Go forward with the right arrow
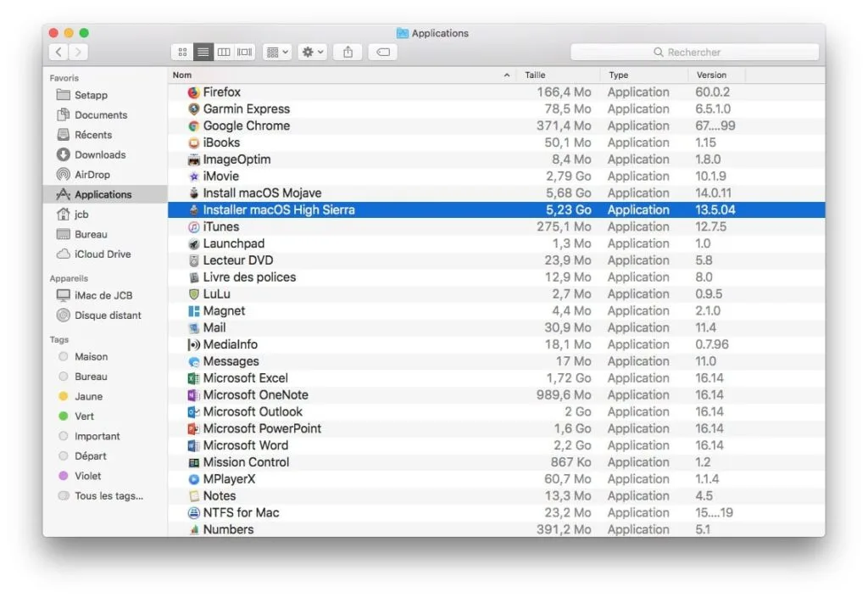This screenshot has width=868, height=598. pos(78,52)
